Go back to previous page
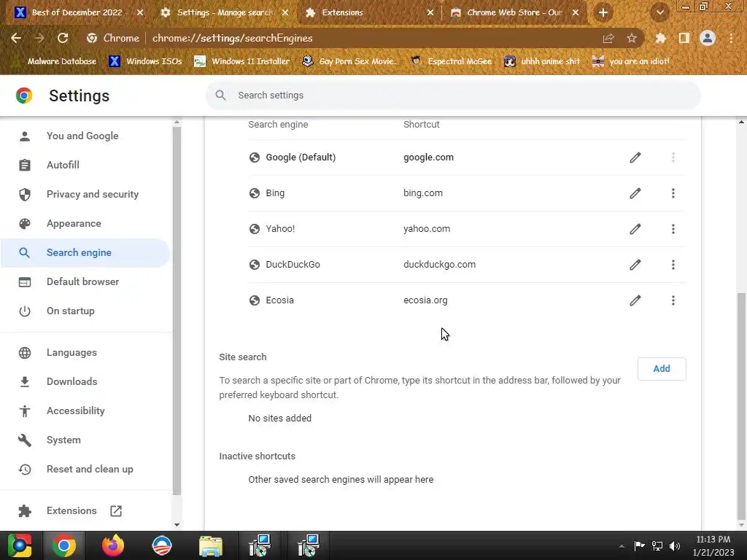Viewport: 747px width, 560px height. click(x=16, y=38)
